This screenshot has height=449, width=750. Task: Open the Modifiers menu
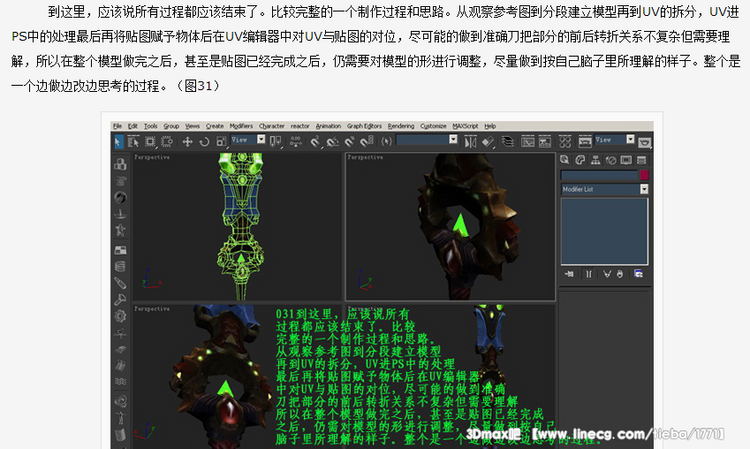click(x=240, y=126)
